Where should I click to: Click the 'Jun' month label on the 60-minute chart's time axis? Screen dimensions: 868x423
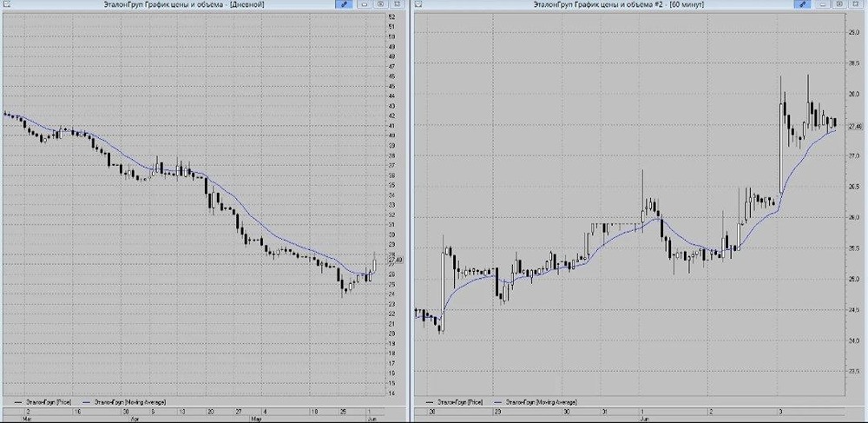pyautogui.click(x=644, y=420)
